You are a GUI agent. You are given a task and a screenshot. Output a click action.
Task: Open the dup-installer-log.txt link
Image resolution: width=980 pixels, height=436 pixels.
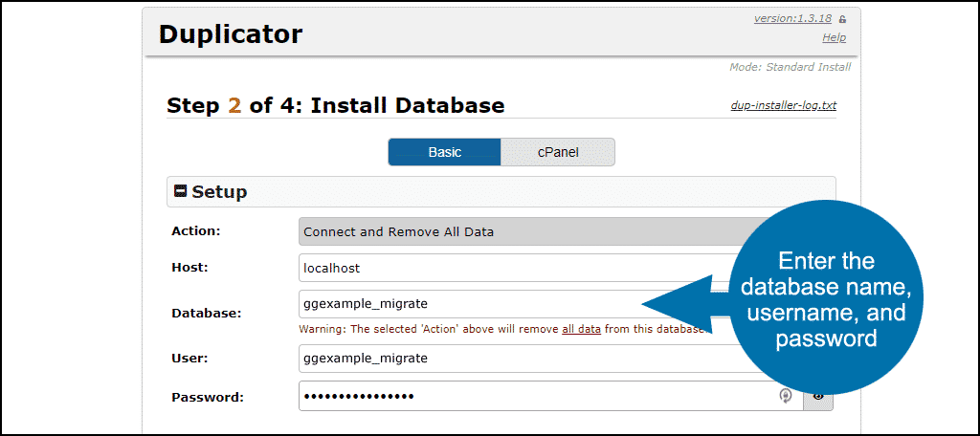coord(783,105)
